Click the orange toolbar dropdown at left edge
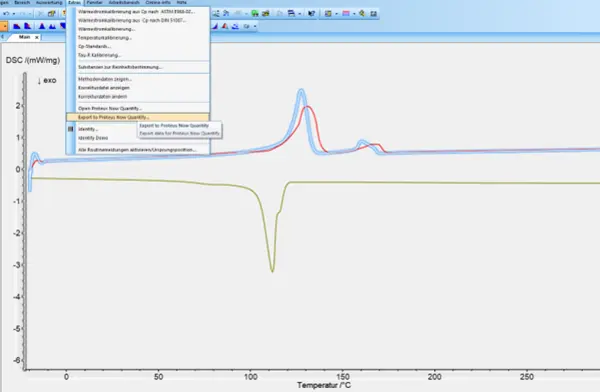 coord(4,26)
